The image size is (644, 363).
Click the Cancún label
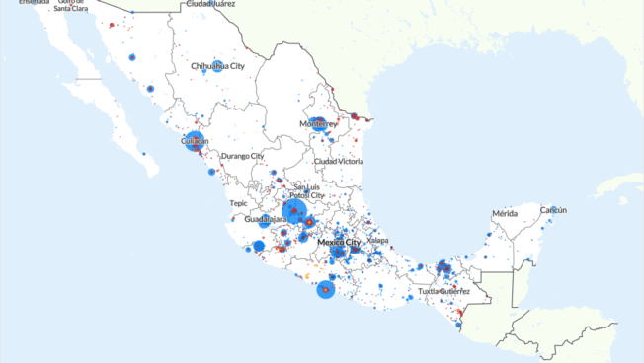pos(553,210)
